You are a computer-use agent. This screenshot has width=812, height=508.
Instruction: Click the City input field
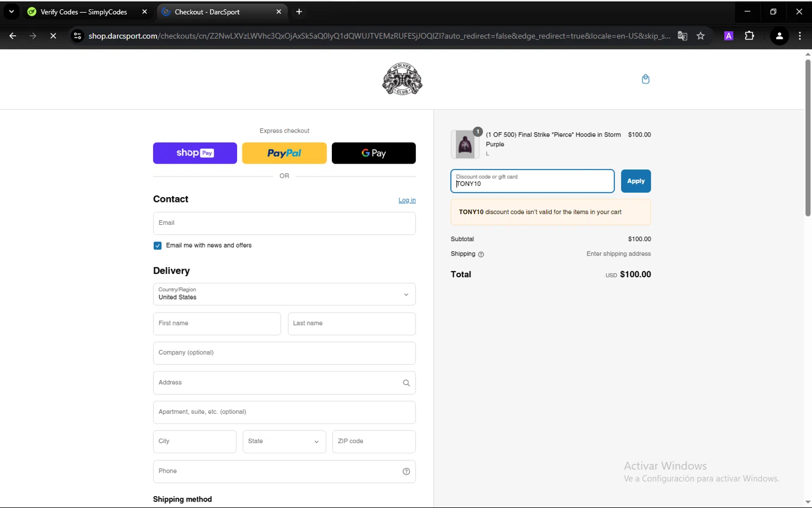(x=194, y=441)
